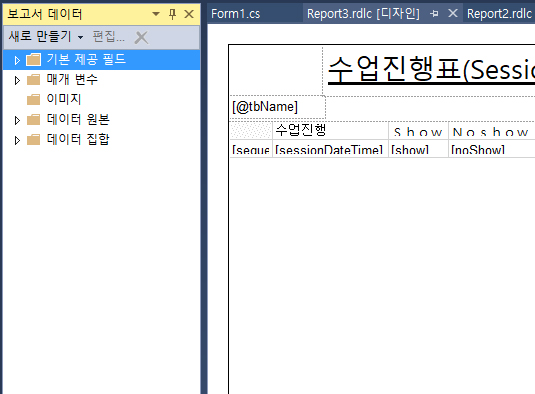
Task: Switch to the Report2.rdlc tab
Action: point(499,14)
